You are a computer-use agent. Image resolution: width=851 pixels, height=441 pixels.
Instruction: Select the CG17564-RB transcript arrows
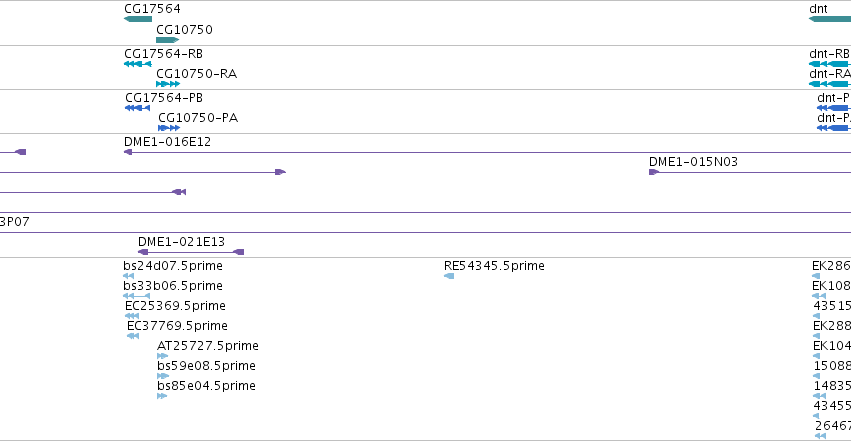tap(137, 64)
